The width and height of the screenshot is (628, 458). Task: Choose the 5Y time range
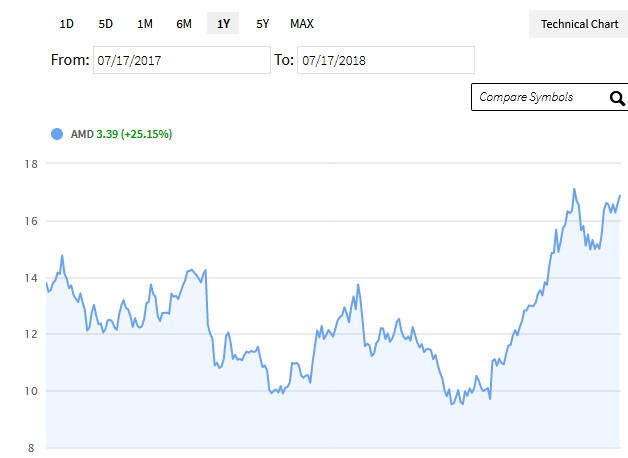click(x=262, y=24)
